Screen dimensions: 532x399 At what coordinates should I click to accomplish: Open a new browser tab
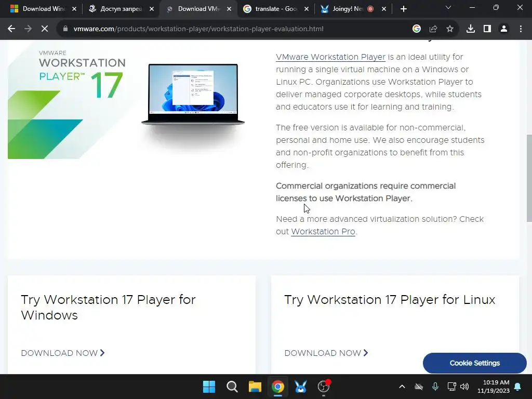click(x=403, y=9)
